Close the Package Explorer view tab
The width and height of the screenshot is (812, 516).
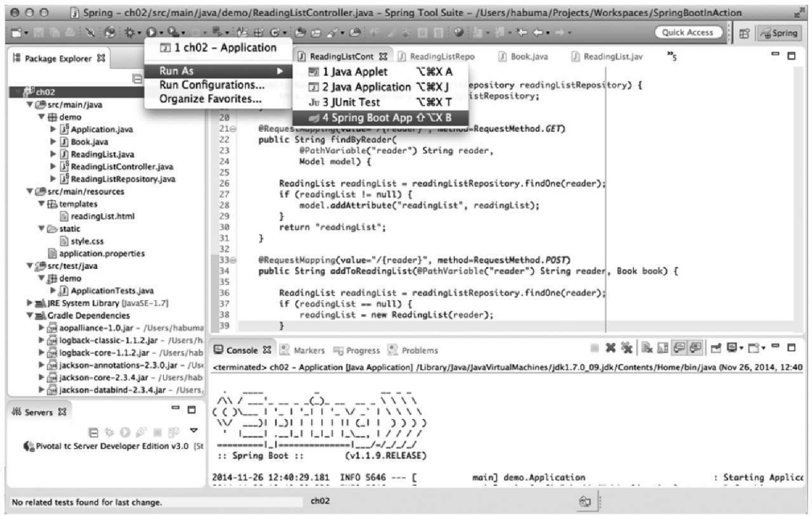pos(101,58)
